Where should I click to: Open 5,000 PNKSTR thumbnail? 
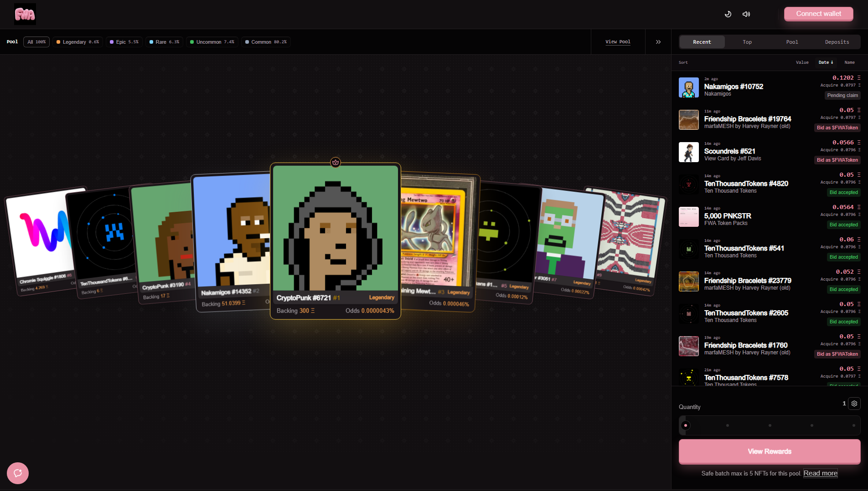(x=688, y=217)
